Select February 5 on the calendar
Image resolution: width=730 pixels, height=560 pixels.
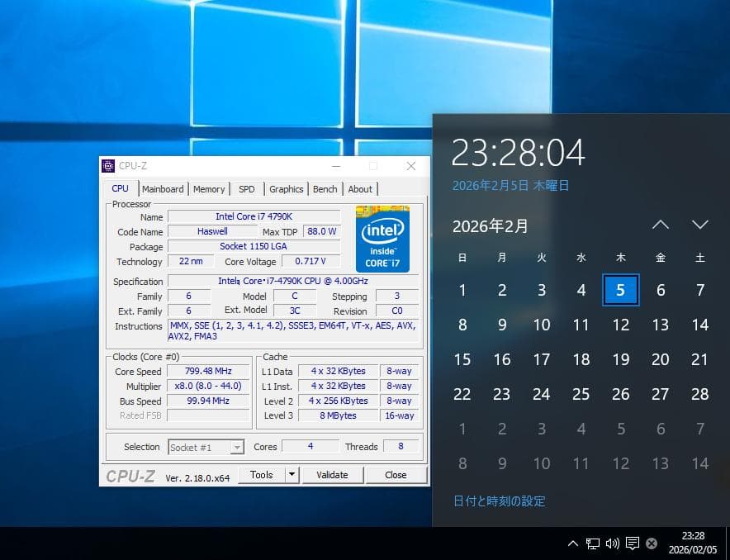coord(621,290)
